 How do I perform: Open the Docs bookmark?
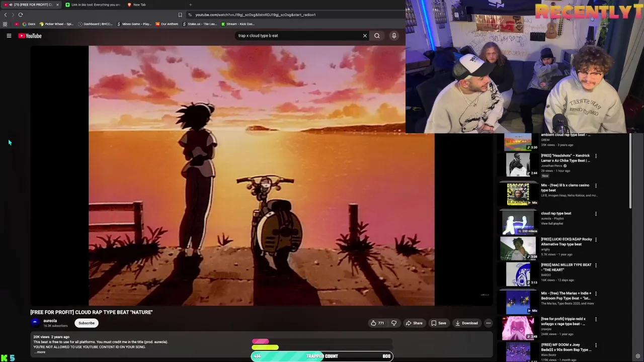point(29,24)
